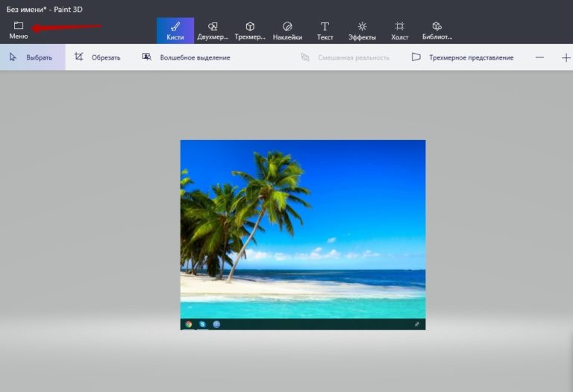Open the Наклейки stickers panel
The width and height of the screenshot is (573, 392).
(287, 31)
